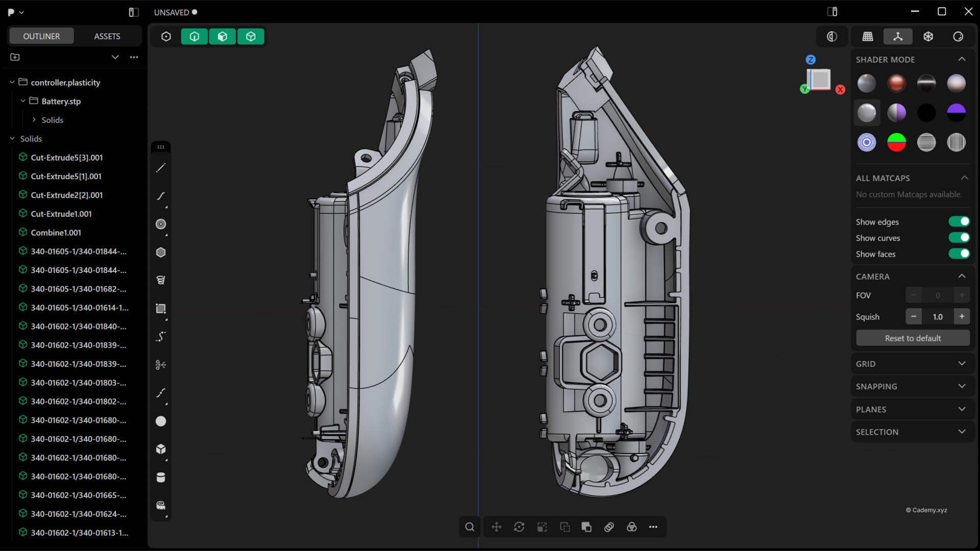Select the Rectangle tool

tap(161, 309)
